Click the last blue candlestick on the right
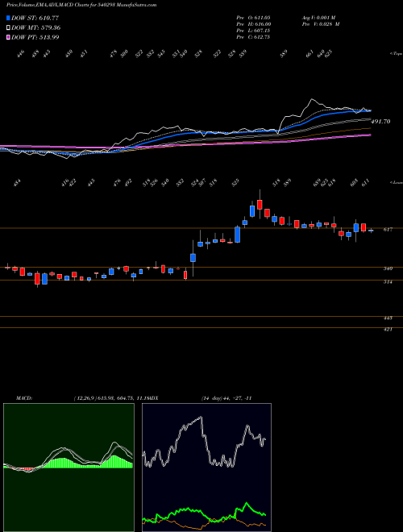 [x=371, y=231]
